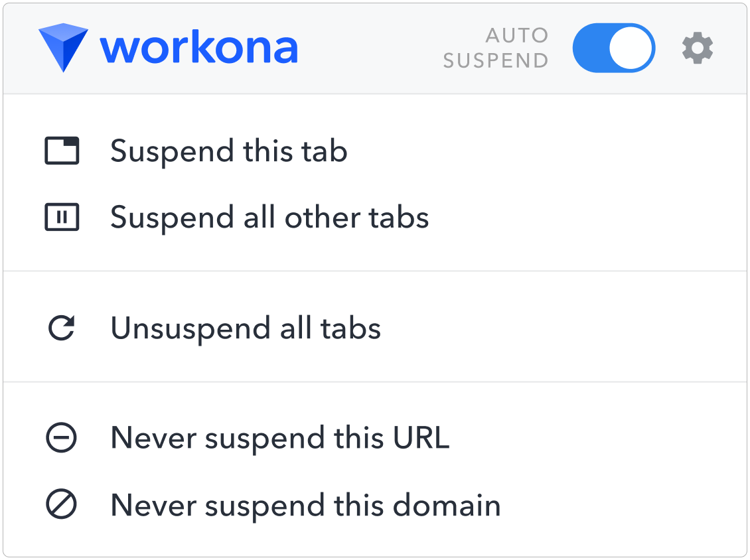Click the blocked-circle icon for Never suspend this domain
The height and width of the screenshot is (560, 750).
(62, 505)
